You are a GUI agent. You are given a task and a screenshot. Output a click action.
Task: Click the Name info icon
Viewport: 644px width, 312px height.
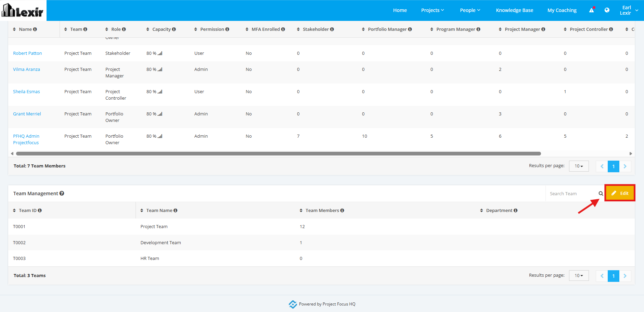[35, 29]
